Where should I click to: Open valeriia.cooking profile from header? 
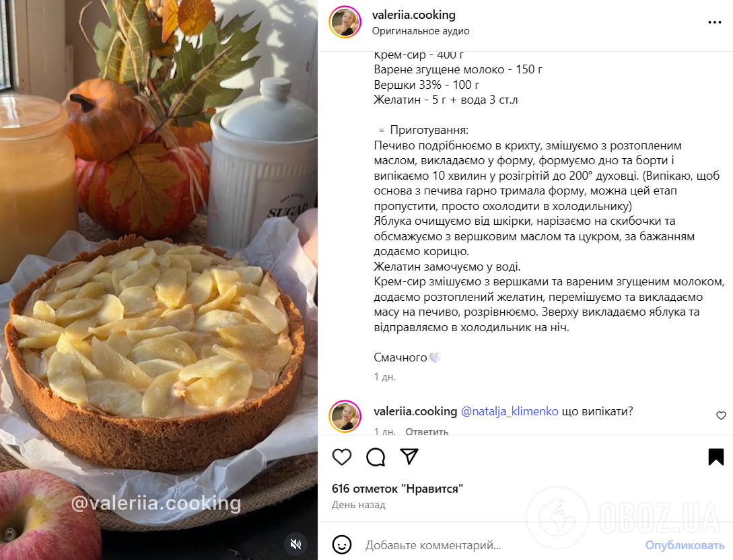click(414, 15)
